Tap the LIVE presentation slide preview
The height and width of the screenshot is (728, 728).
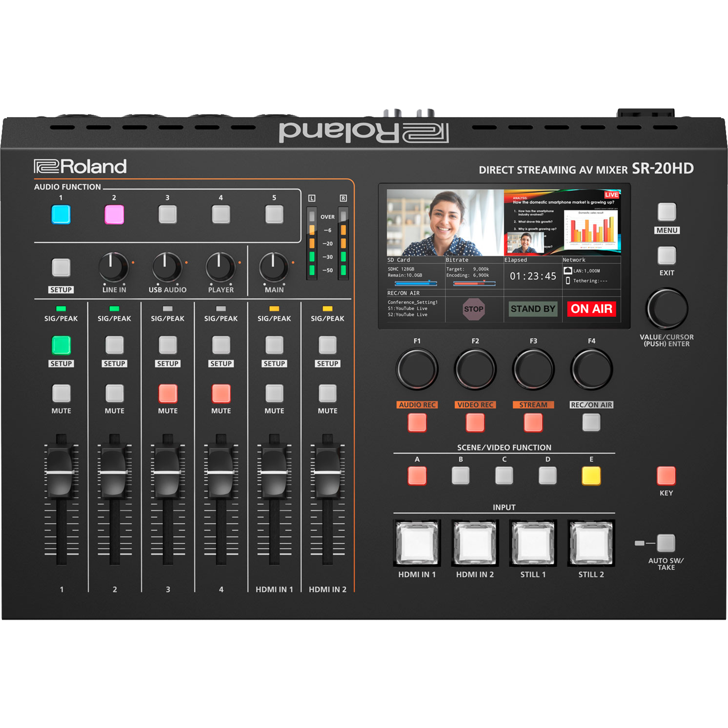click(x=562, y=223)
